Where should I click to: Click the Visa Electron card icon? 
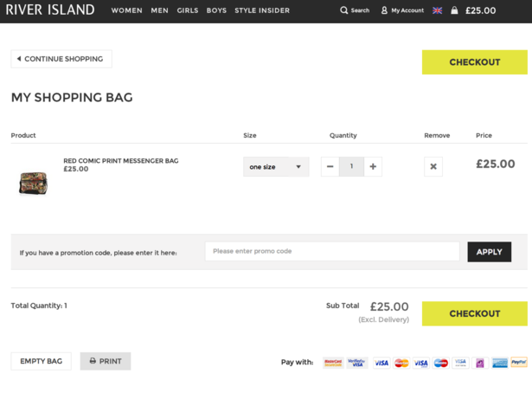coord(460,363)
